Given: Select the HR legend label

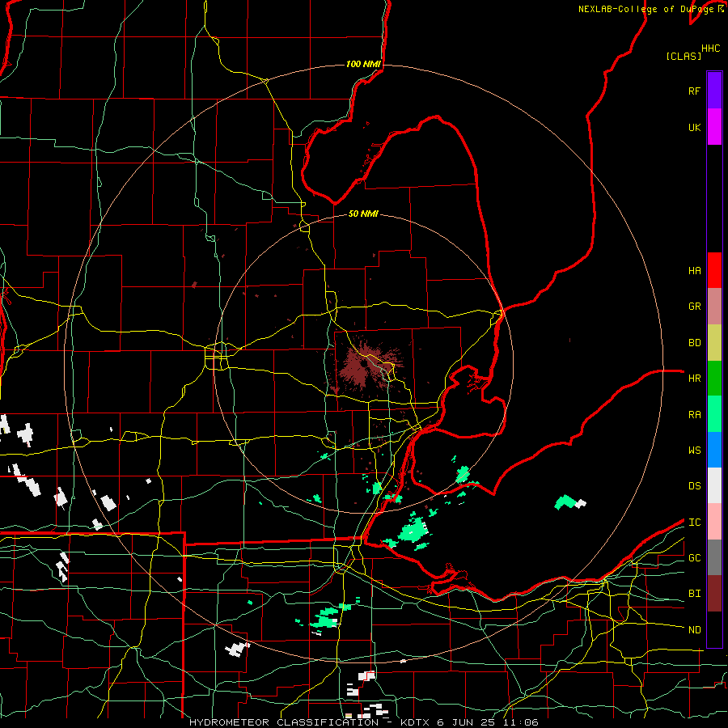Looking at the screenshot, I should point(694,379).
